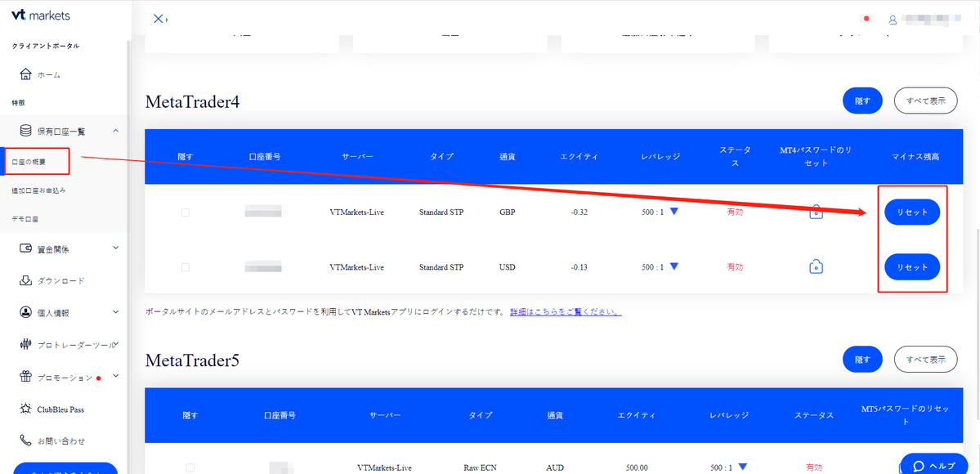This screenshot has width=980, height=474.
Task: Open ダウンロード in the sidebar
Action: (x=60, y=281)
